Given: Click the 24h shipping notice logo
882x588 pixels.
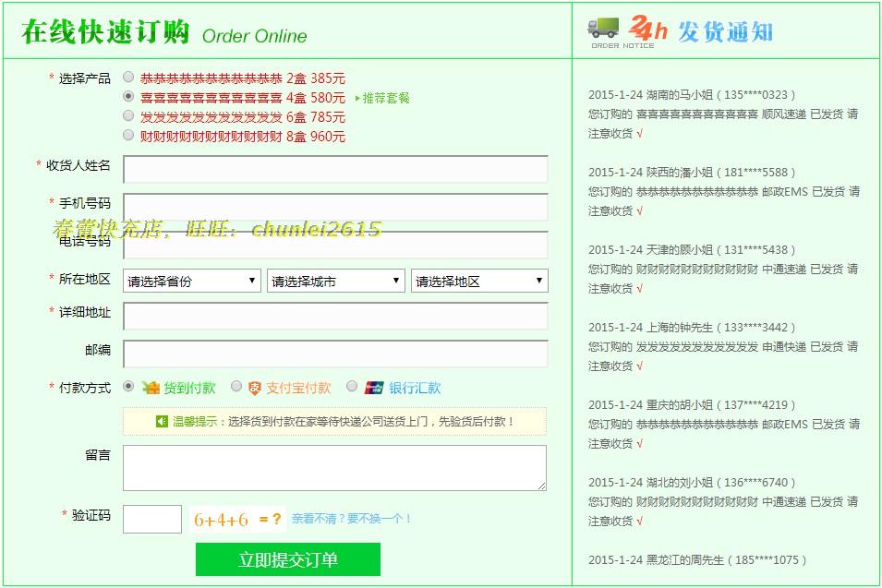Looking at the screenshot, I should [648, 30].
